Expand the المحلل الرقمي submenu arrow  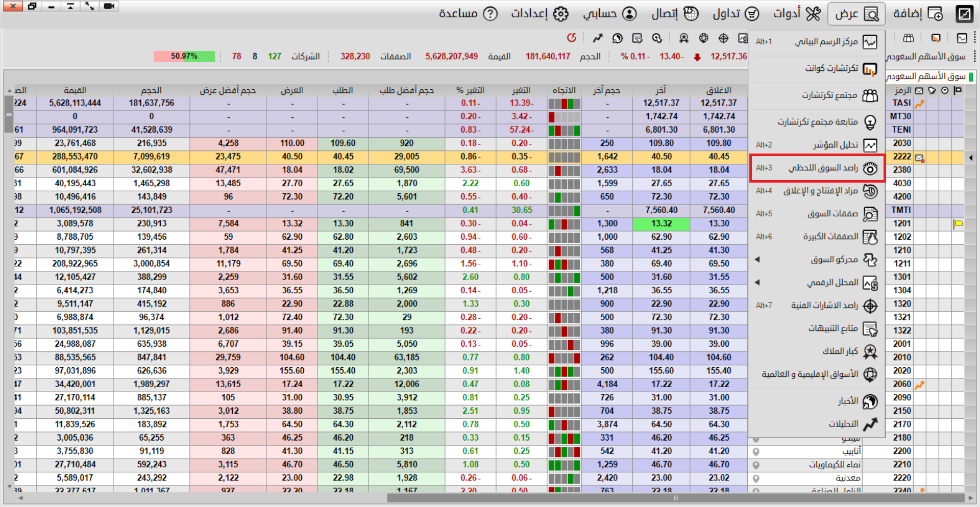tap(757, 283)
